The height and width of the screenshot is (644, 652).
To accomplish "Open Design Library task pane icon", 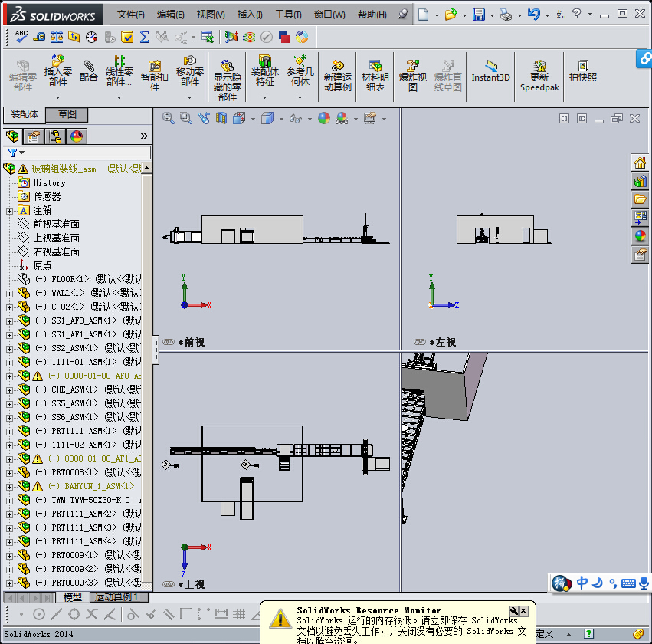I will 640,181.
